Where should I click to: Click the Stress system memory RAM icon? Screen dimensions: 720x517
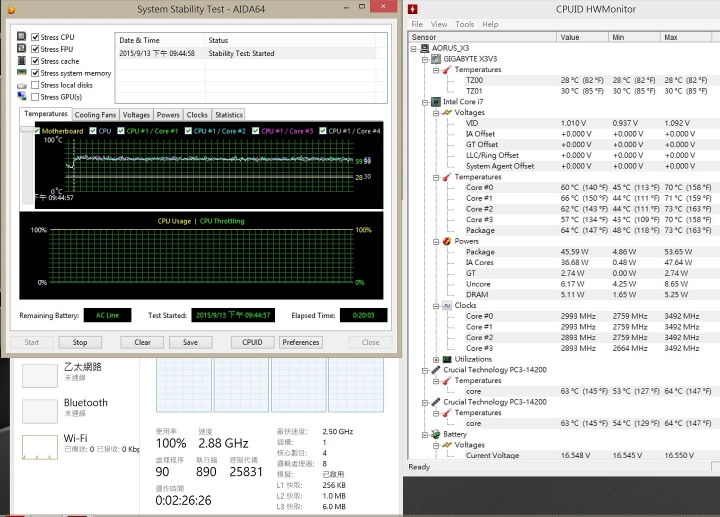point(22,73)
